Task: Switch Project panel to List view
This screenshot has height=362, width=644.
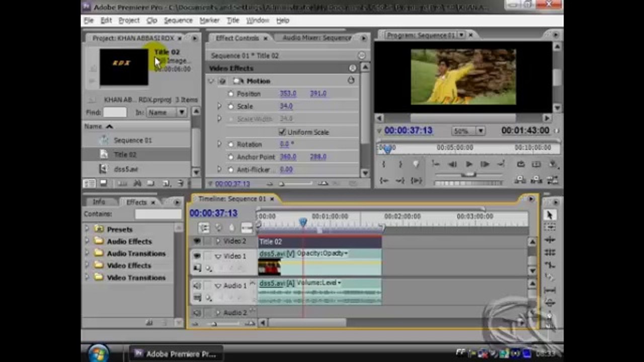Action: click(x=90, y=184)
